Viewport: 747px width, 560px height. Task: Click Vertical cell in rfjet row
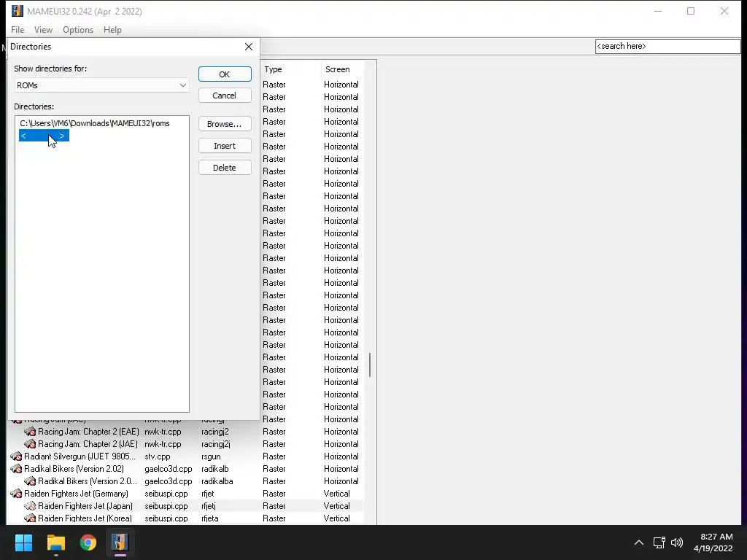pos(337,494)
